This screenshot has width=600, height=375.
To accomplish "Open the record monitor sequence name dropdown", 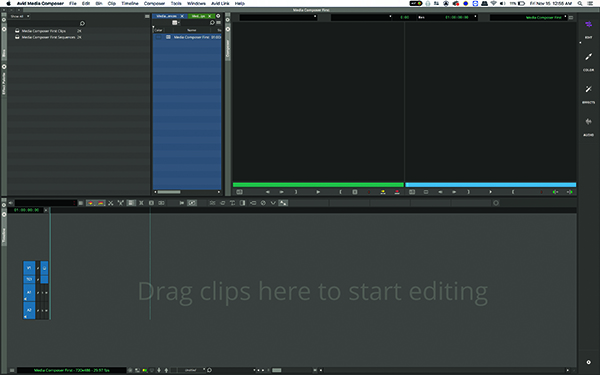I will coord(528,17).
